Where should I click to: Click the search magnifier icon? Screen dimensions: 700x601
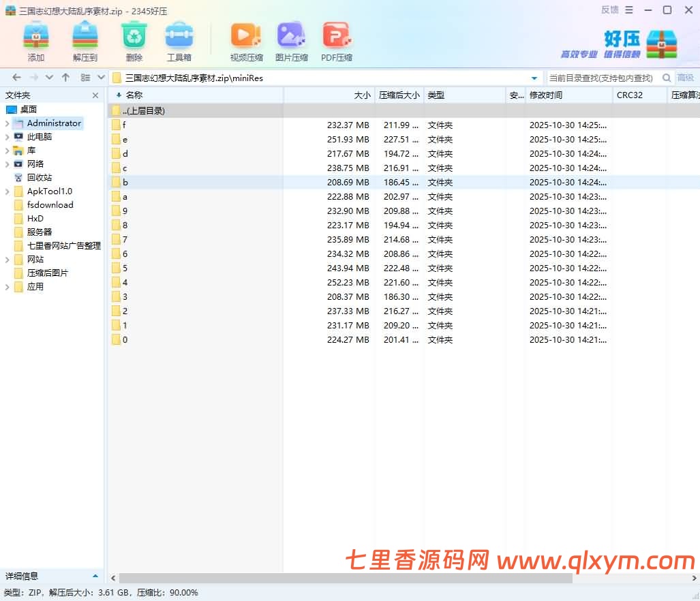[x=667, y=78]
